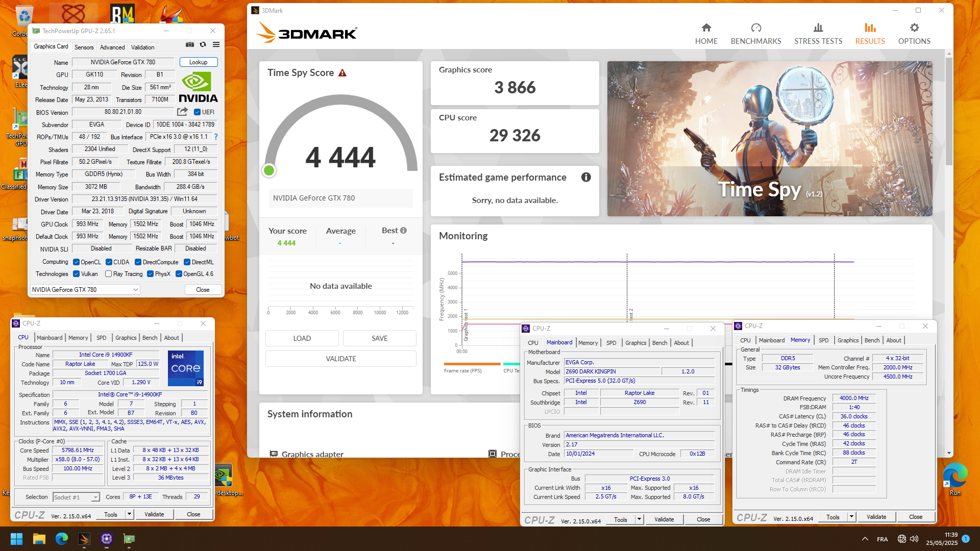Open the GPU selector dropdown in GPU-Z
The height and width of the screenshot is (551, 980).
(85, 290)
